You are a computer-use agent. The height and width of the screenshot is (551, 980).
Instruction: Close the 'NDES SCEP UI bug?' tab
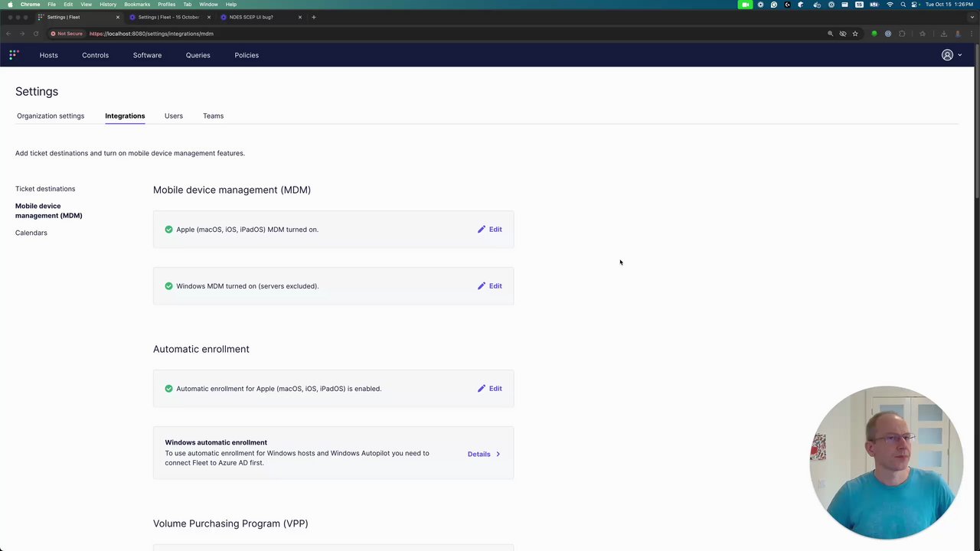pos(300,17)
